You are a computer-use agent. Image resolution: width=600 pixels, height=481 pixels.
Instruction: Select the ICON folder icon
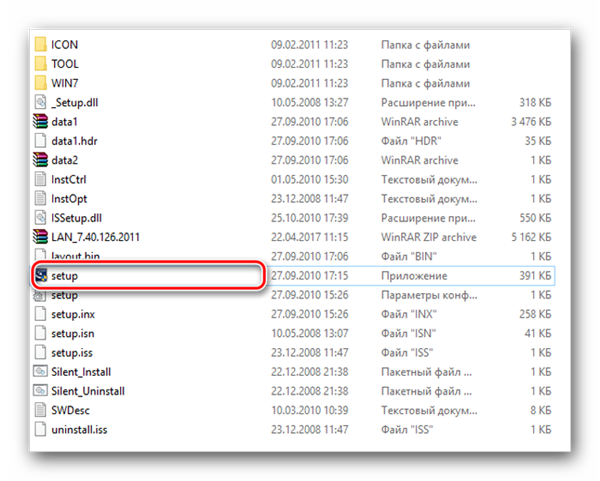point(40,44)
